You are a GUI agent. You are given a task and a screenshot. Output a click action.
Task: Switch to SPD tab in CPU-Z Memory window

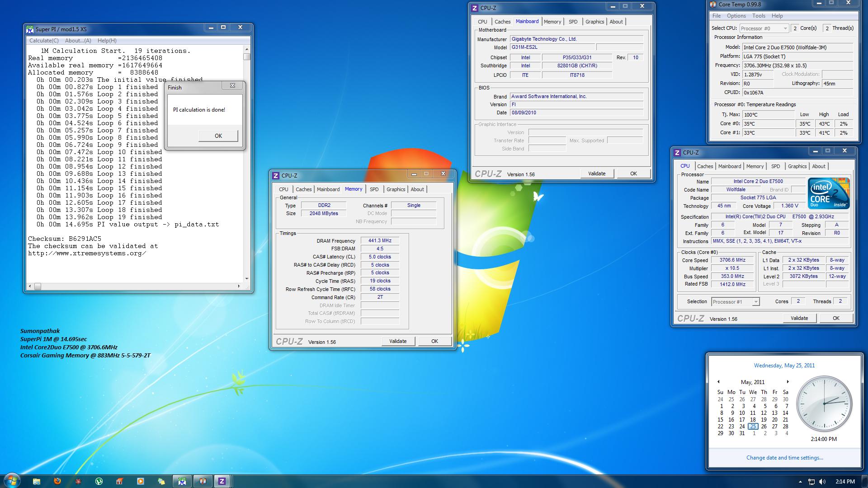[374, 189]
